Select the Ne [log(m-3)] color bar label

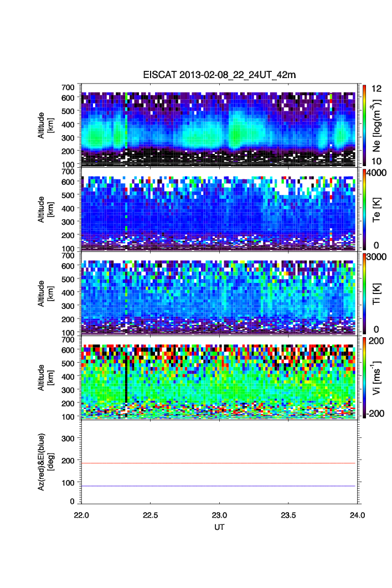376,125
